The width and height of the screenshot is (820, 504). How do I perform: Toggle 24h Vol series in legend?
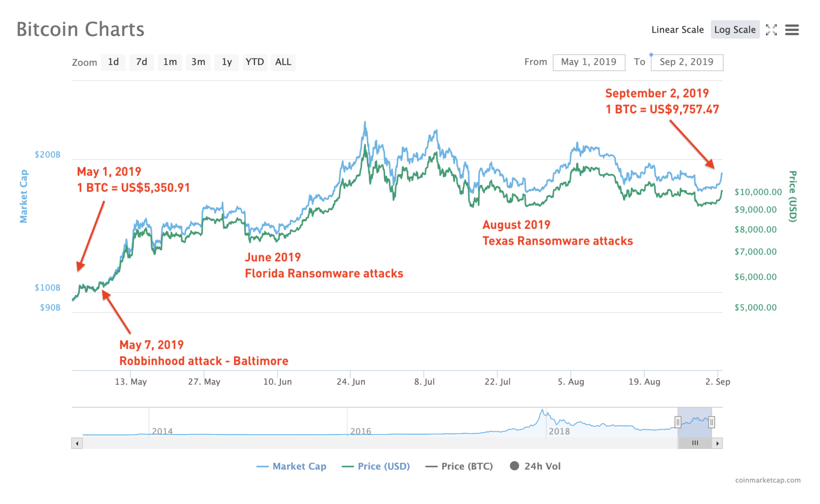(x=535, y=466)
